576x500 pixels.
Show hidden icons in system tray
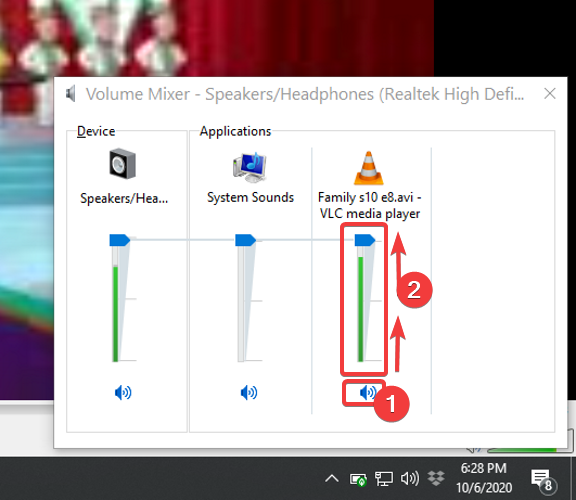pyautogui.click(x=332, y=478)
